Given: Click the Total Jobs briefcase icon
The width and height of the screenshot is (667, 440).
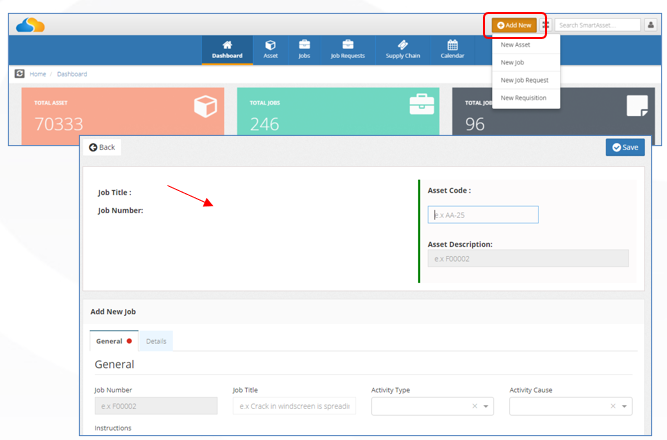Looking at the screenshot, I should [x=422, y=104].
